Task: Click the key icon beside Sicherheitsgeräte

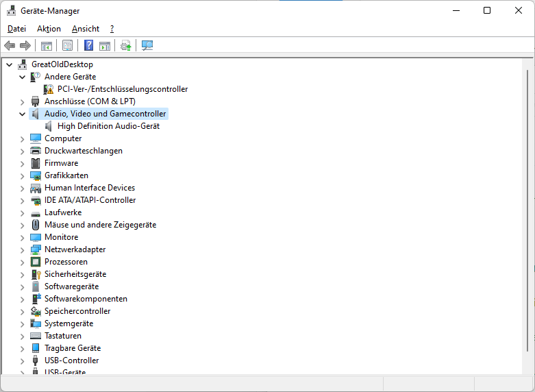Action: pos(36,274)
